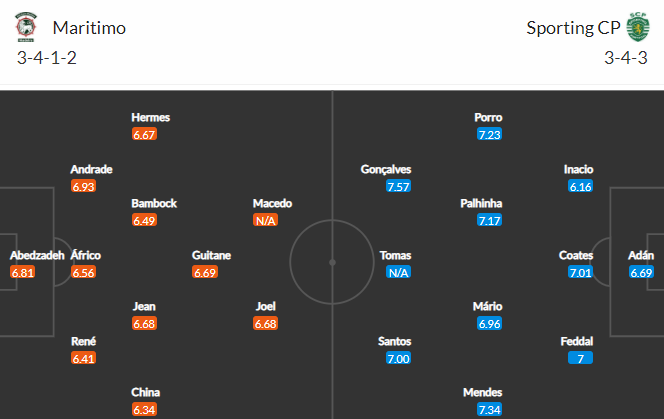Select defender Coates

576,255
